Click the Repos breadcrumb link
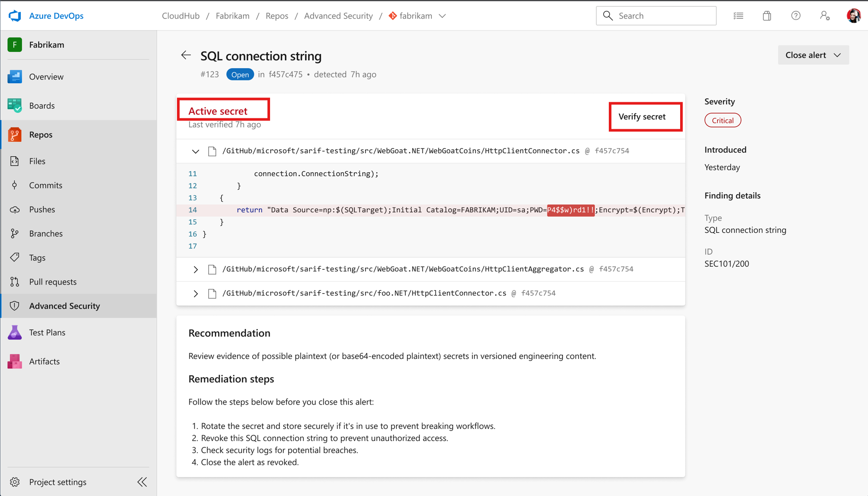 [x=277, y=16]
